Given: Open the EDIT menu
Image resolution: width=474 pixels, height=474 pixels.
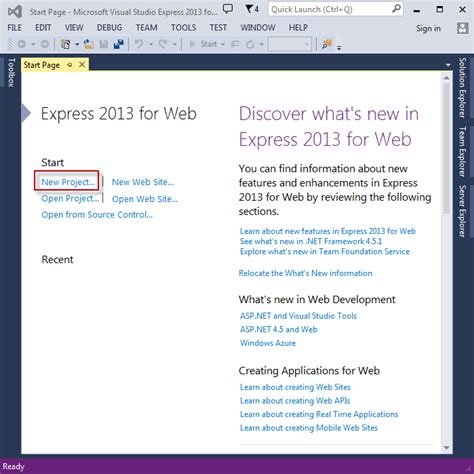Looking at the screenshot, I should point(43,28).
